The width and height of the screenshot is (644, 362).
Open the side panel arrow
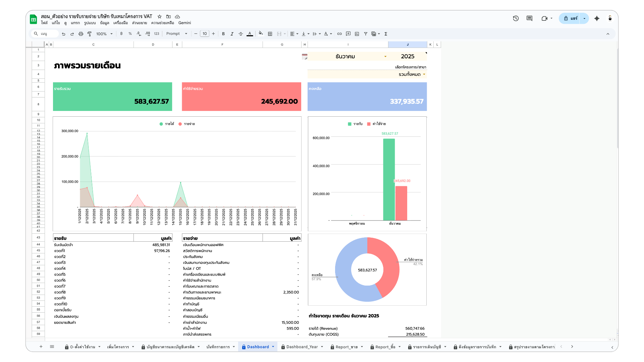[x=612, y=347]
